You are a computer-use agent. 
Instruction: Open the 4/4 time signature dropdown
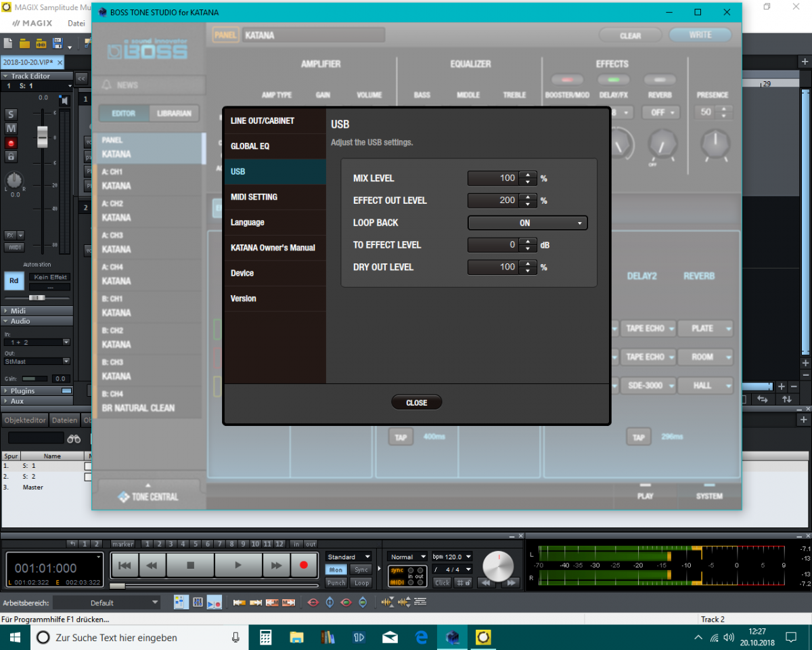click(x=452, y=569)
